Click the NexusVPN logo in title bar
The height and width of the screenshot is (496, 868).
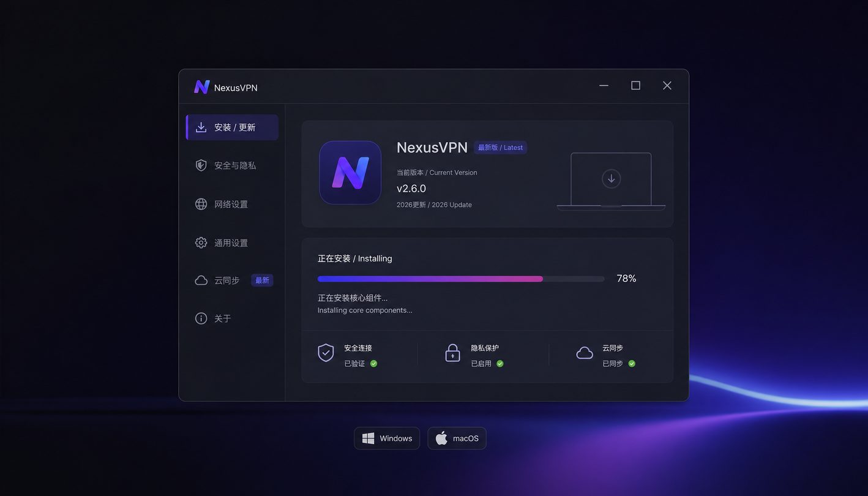(202, 87)
